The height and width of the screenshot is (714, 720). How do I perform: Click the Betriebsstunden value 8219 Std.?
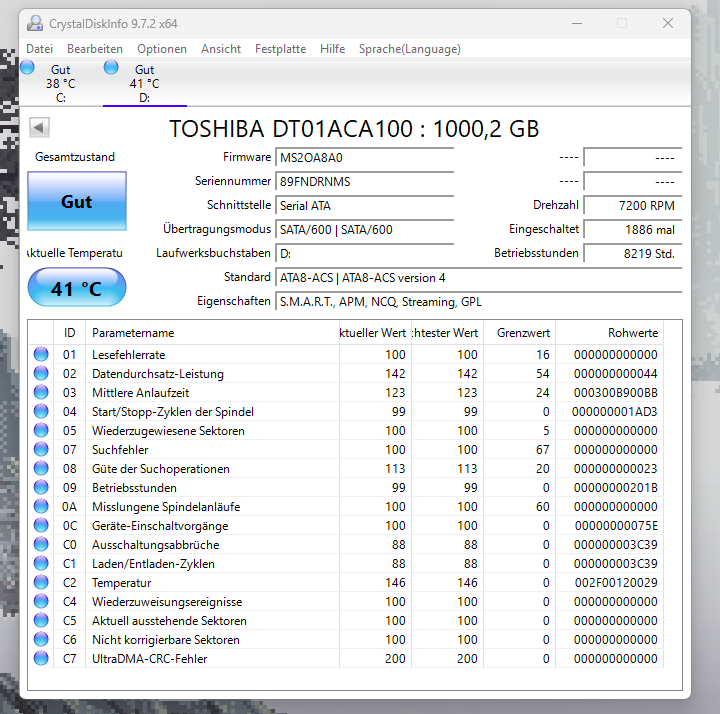tap(633, 253)
